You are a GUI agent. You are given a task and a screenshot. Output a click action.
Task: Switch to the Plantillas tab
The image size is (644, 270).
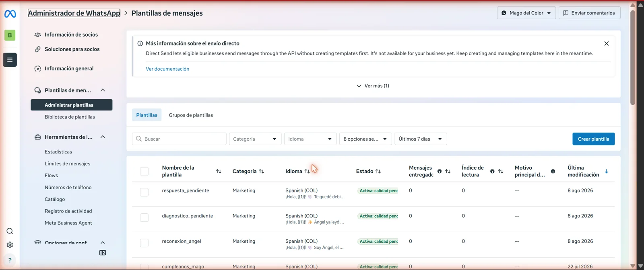coord(147,115)
